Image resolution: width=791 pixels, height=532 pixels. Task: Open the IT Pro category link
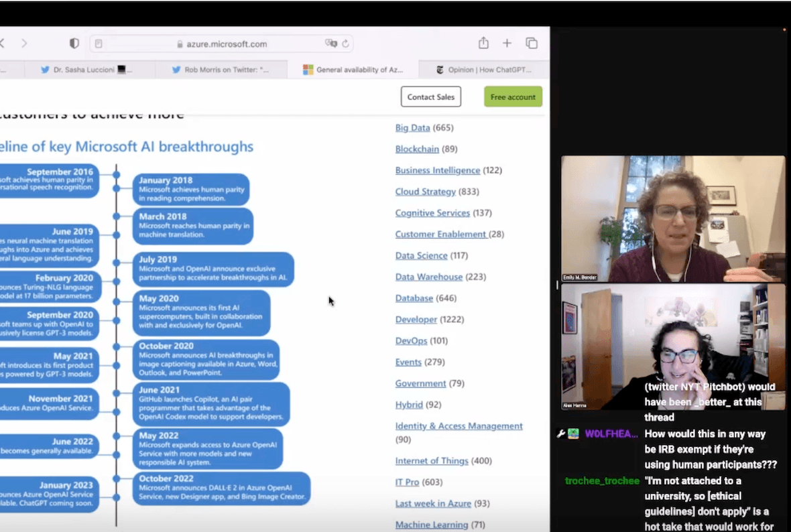coord(407,482)
